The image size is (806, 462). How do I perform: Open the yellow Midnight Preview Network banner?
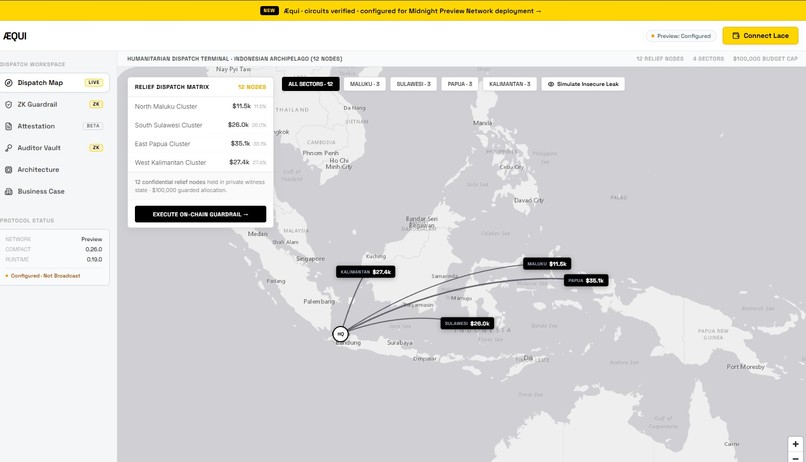(x=403, y=11)
